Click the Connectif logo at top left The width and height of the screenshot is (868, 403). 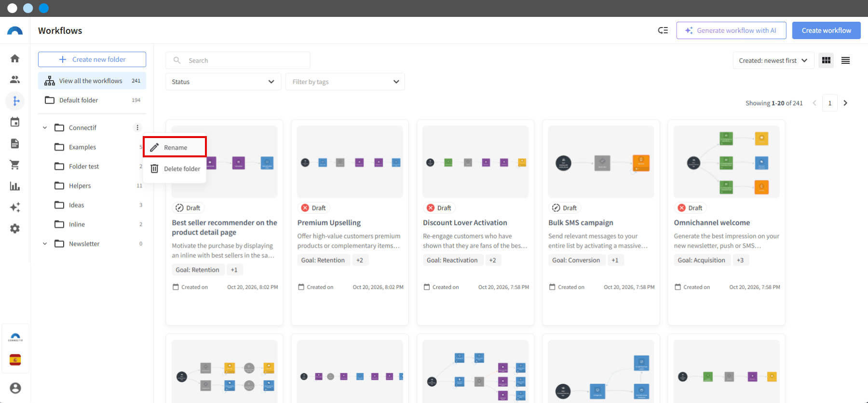click(x=15, y=30)
